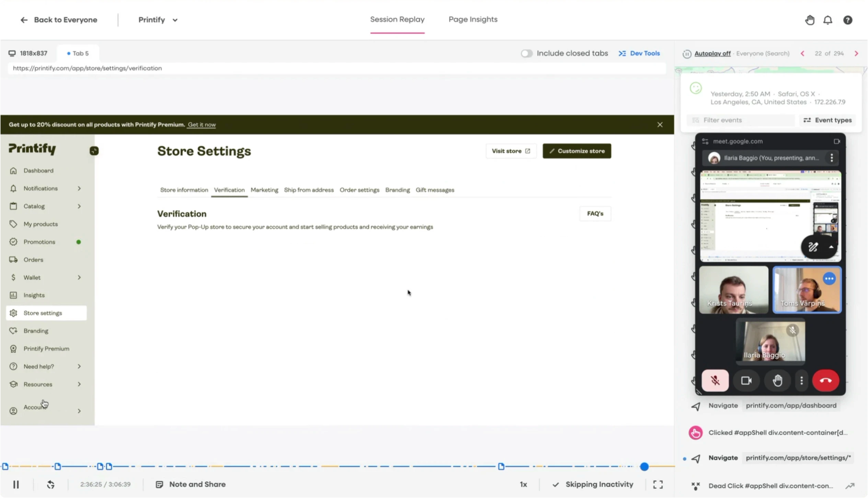This screenshot has height=498, width=868.
Task: Expand the Need help? sidebar chevron
Action: pyautogui.click(x=79, y=366)
